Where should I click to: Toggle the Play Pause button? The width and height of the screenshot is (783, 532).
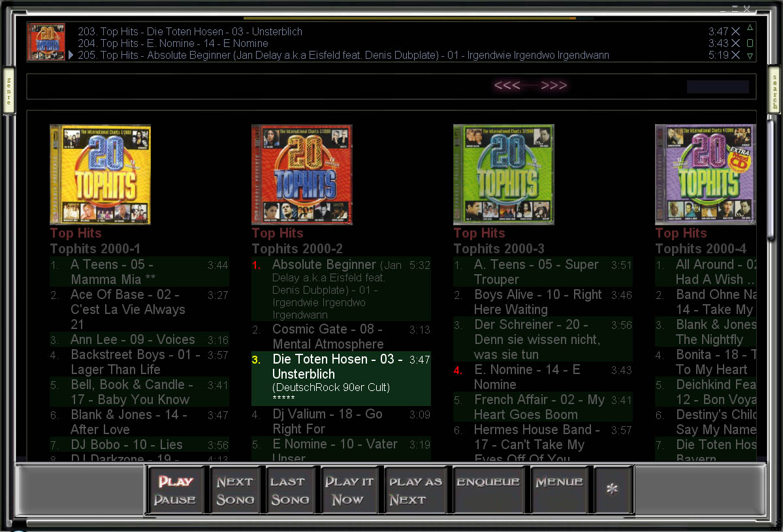coord(175,490)
